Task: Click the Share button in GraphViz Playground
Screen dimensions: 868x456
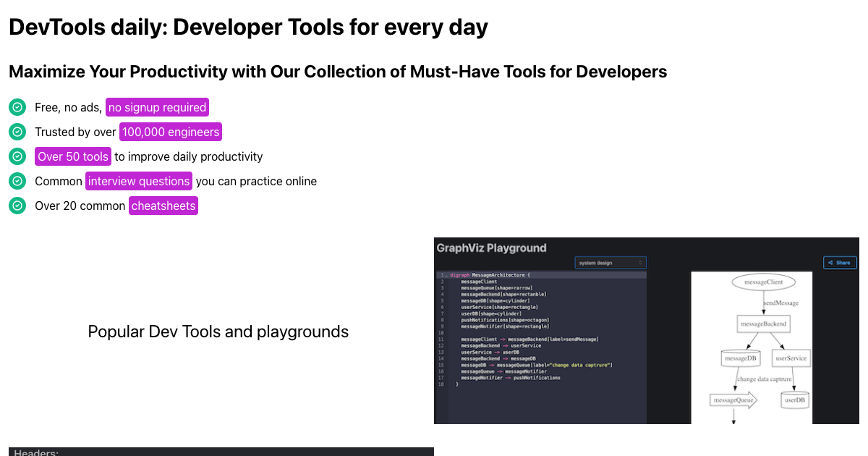Action: (840, 263)
